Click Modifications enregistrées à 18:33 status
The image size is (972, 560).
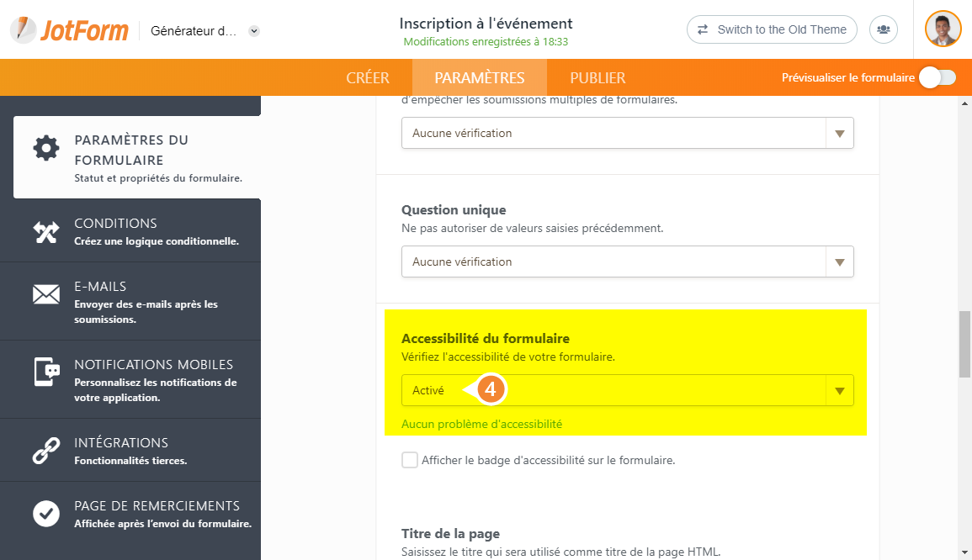click(486, 42)
